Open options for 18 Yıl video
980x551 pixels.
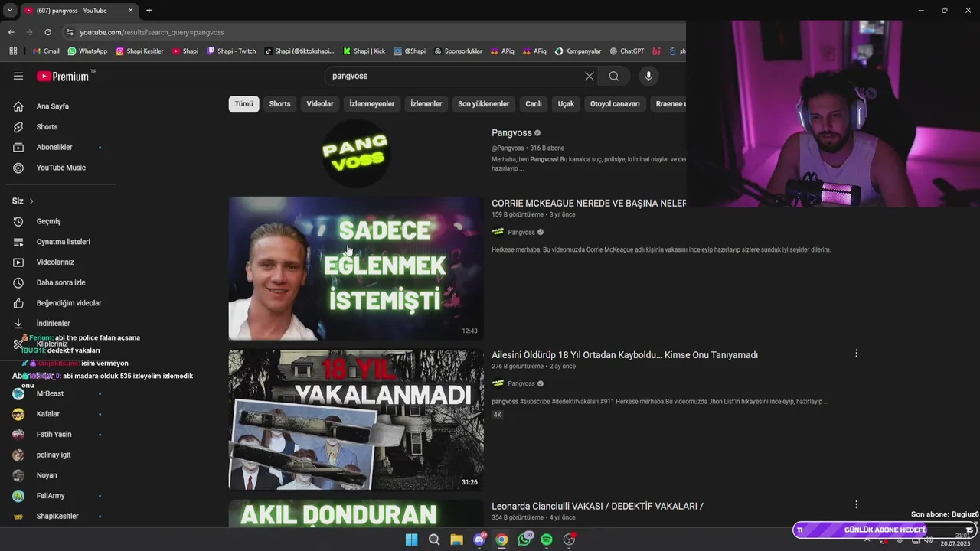pos(856,354)
